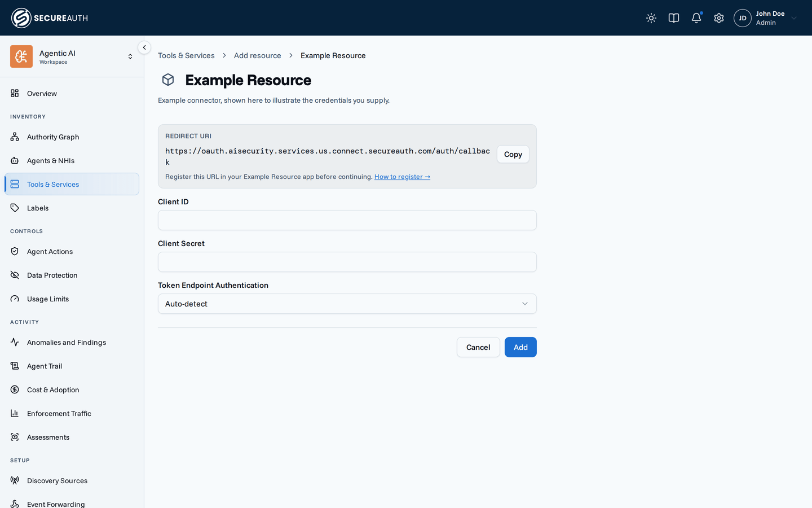Open Anomalies and Findings page
812x508 pixels.
click(72, 342)
